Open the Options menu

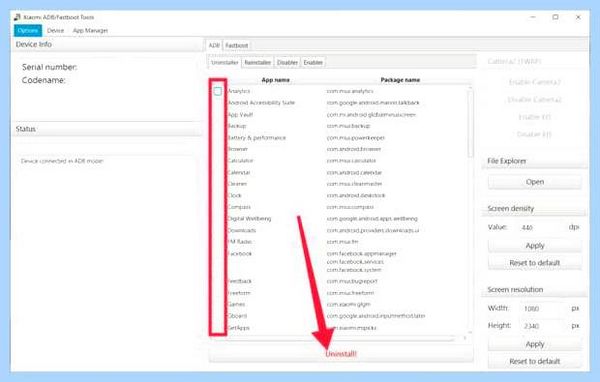click(28, 31)
